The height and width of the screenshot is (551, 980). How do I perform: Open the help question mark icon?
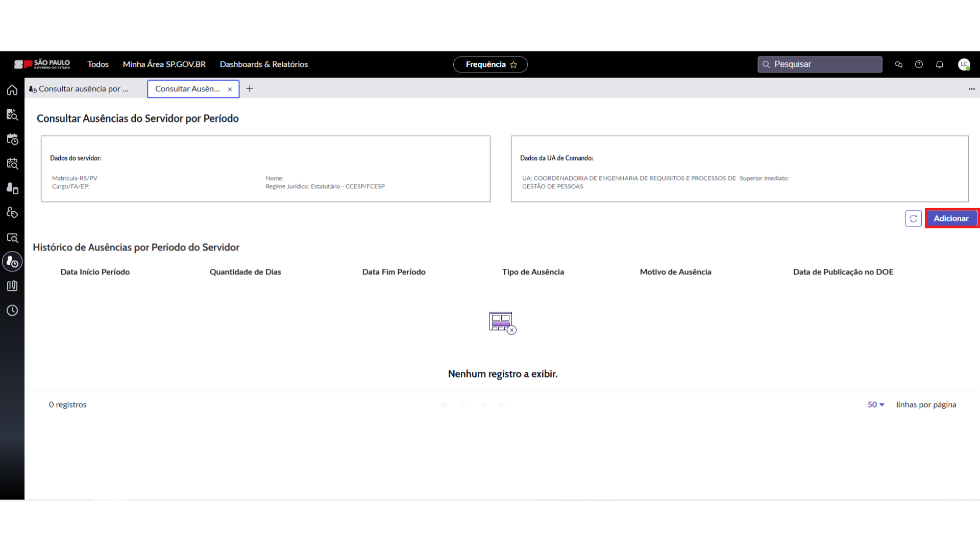coord(919,64)
